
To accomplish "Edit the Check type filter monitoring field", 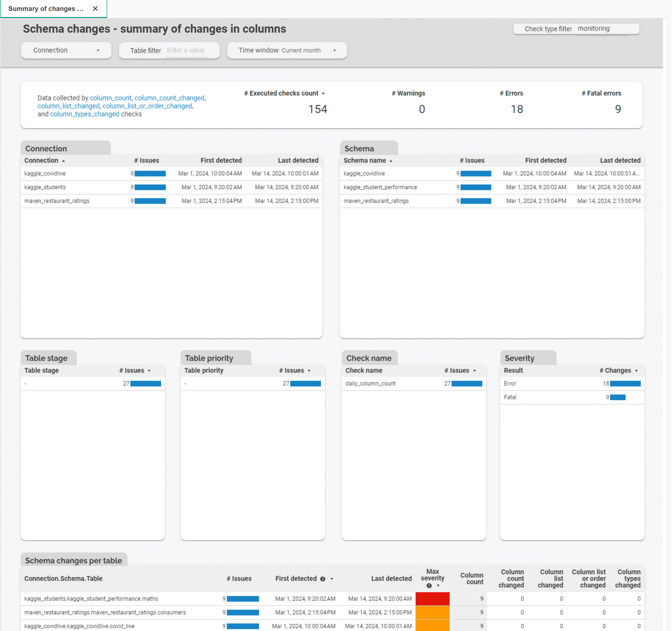I will click(x=602, y=29).
